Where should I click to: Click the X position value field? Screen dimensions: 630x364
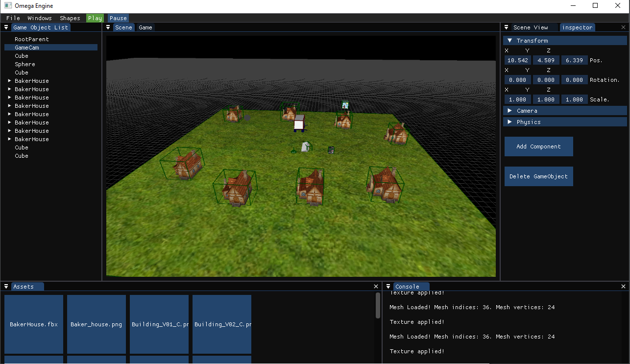[517, 60]
